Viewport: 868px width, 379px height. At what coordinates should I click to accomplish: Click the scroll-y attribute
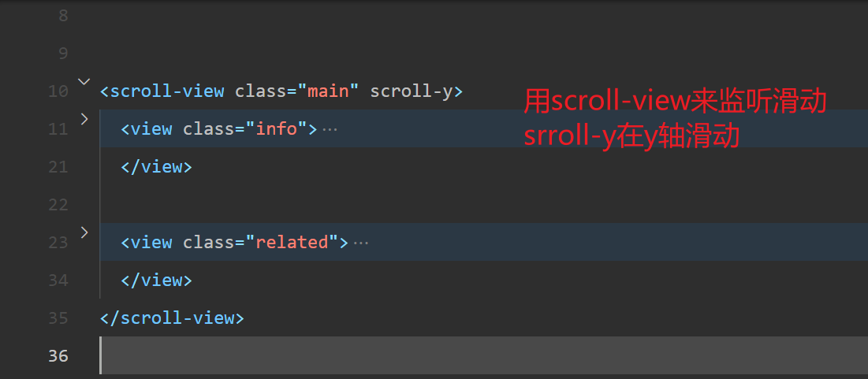click(412, 92)
